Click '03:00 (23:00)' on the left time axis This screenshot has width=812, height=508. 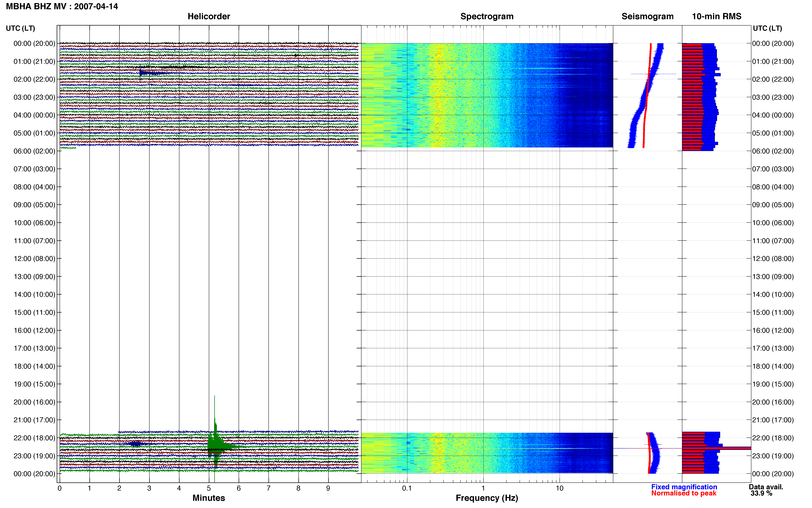(x=34, y=97)
